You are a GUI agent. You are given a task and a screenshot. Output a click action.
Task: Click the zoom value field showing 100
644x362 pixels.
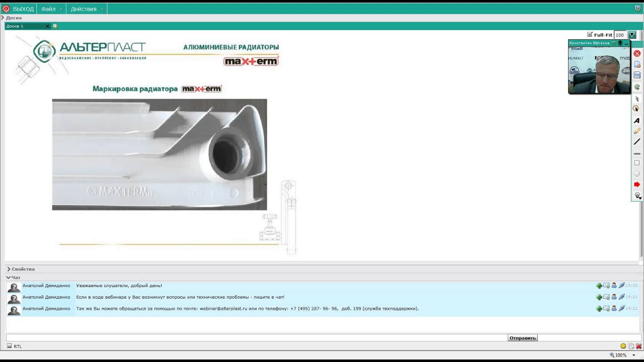point(620,35)
